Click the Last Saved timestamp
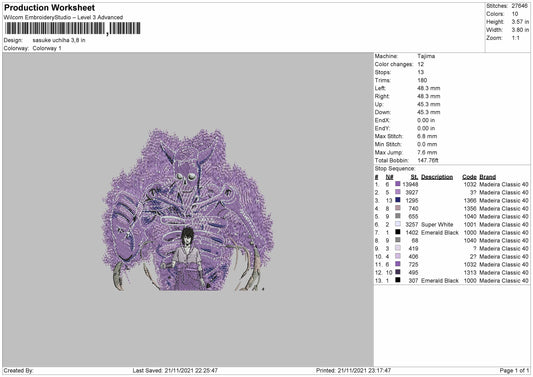Image resolution: width=533 pixels, height=377 pixels. (x=175, y=370)
